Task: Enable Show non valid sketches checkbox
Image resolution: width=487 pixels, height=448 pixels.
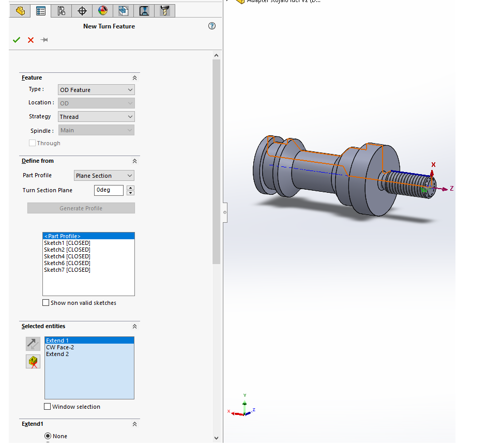Action: [x=47, y=303]
